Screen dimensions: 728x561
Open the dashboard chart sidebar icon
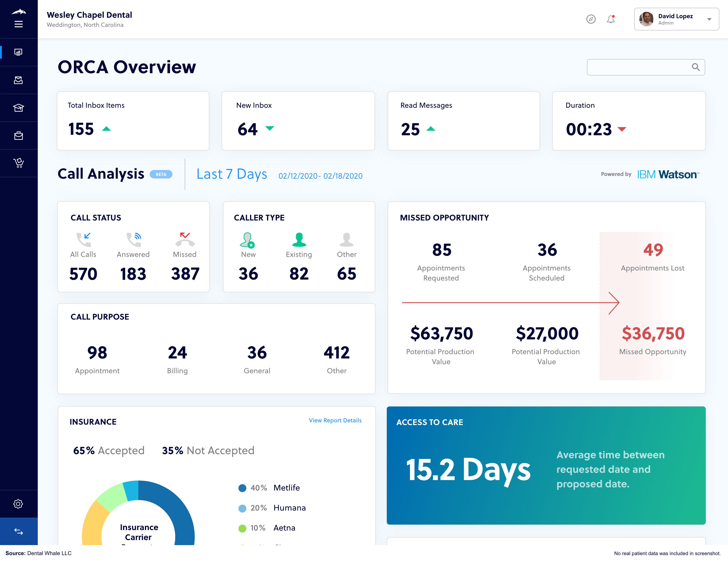click(19, 52)
